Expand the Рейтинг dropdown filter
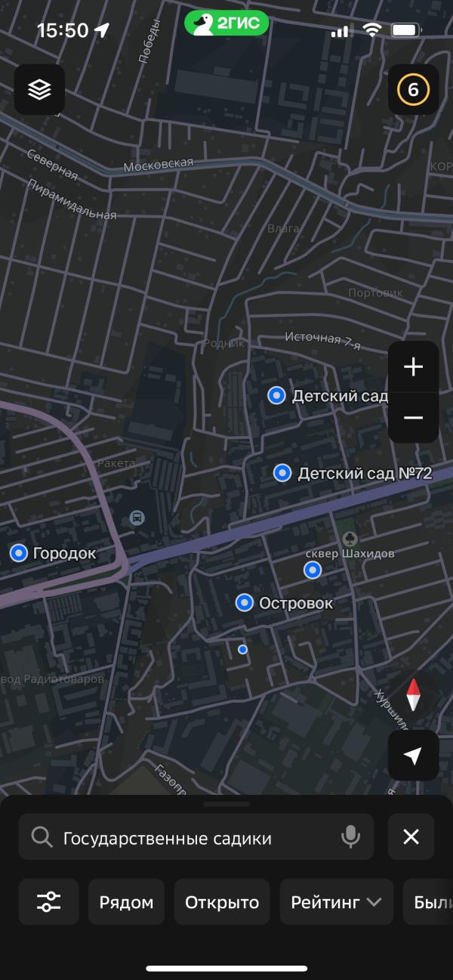 coord(337,901)
